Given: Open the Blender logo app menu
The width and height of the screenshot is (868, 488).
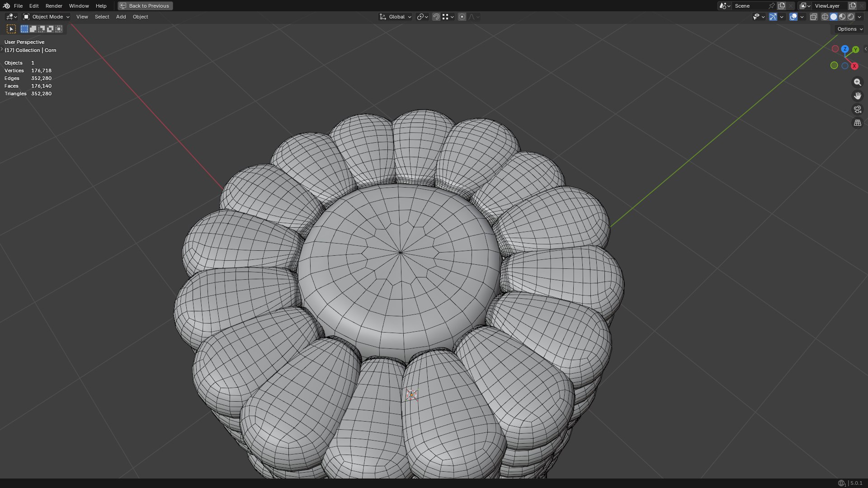Looking at the screenshot, I should [x=6, y=6].
